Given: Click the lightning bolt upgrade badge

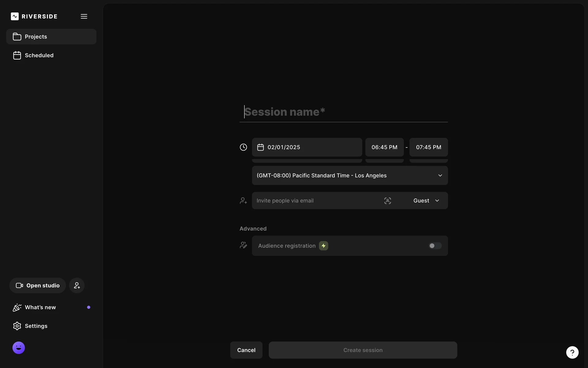Looking at the screenshot, I should click(x=323, y=246).
